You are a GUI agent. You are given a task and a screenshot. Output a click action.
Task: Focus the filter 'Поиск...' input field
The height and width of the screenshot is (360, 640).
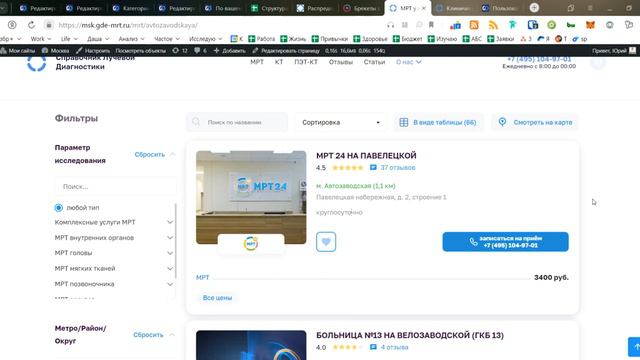tap(115, 186)
